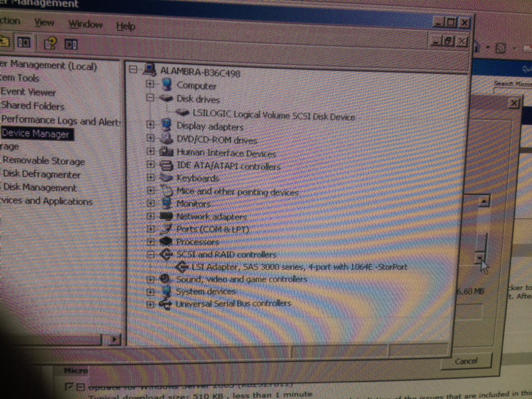The height and width of the screenshot is (399, 532).
Task: Open the Action menu
Action: click(10, 21)
